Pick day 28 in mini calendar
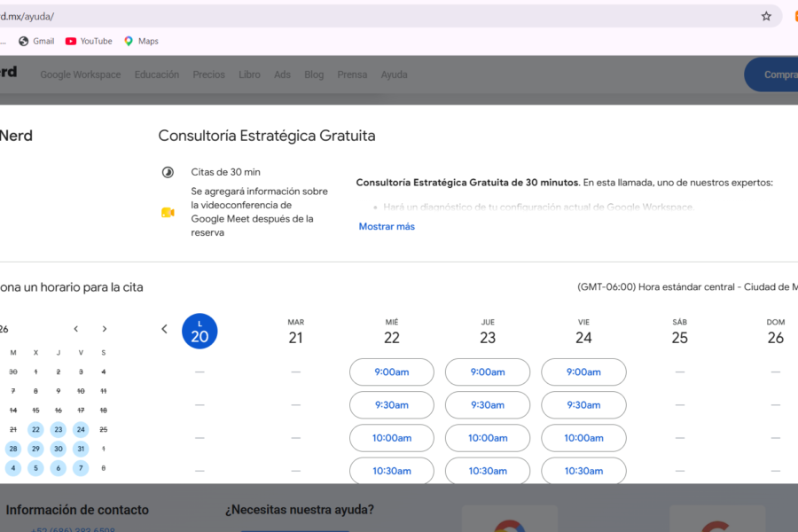798x532 pixels. [x=13, y=449]
